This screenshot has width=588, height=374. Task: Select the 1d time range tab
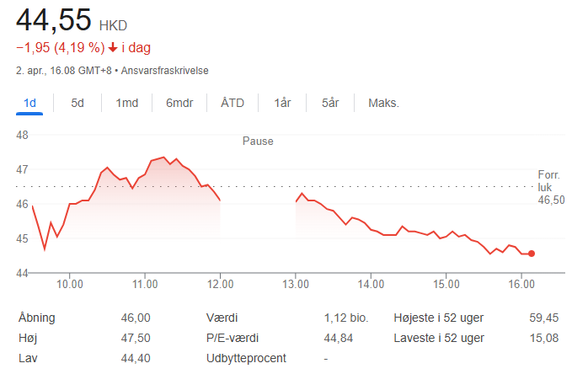(x=29, y=103)
